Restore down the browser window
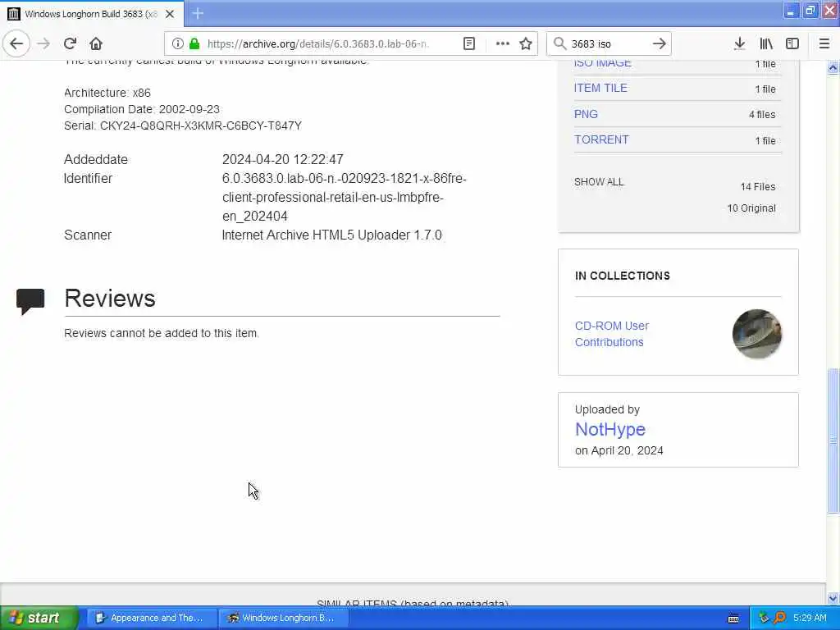Image resolution: width=840 pixels, height=630 pixels. [x=810, y=10]
